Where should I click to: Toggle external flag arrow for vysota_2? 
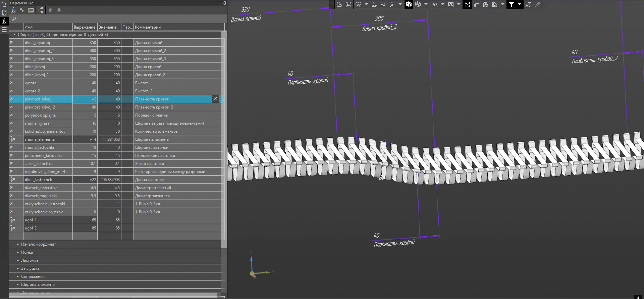click(x=11, y=91)
